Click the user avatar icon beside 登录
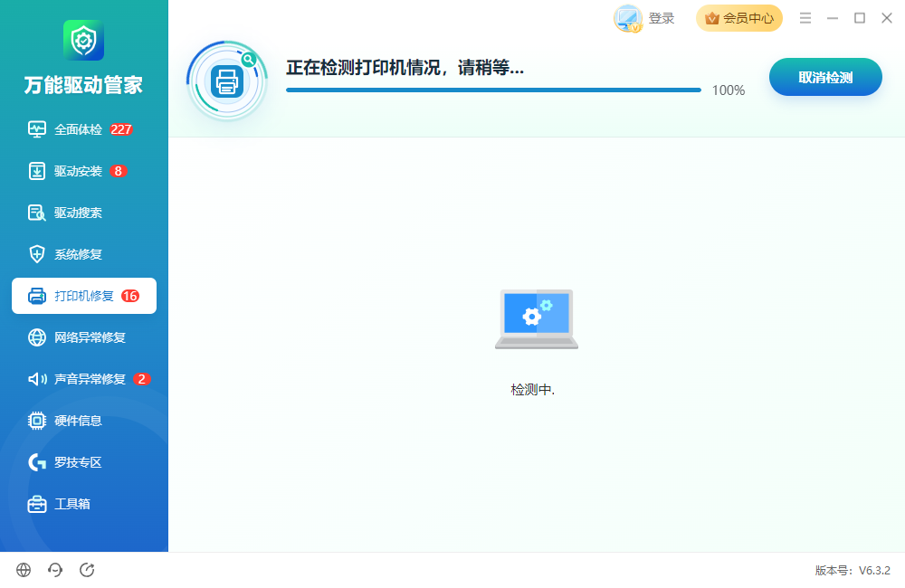Image resolution: width=905 pixels, height=588 pixels. click(628, 18)
